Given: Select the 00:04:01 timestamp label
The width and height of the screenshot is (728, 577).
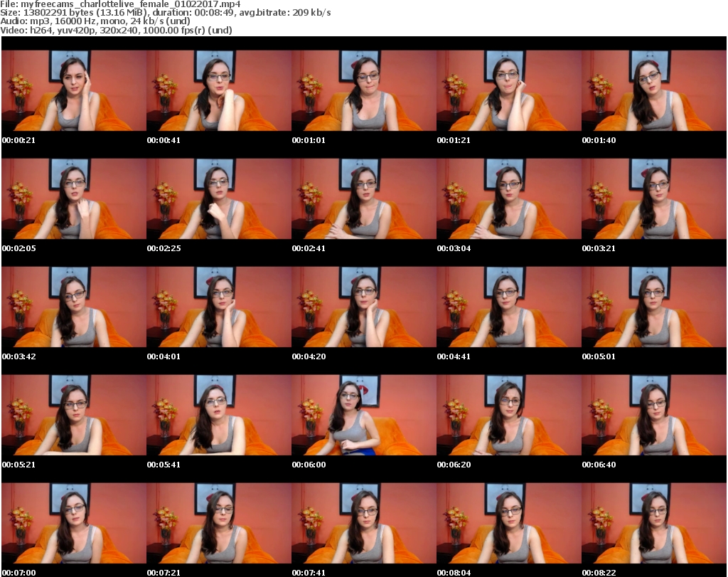Looking at the screenshot, I should point(164,356).
